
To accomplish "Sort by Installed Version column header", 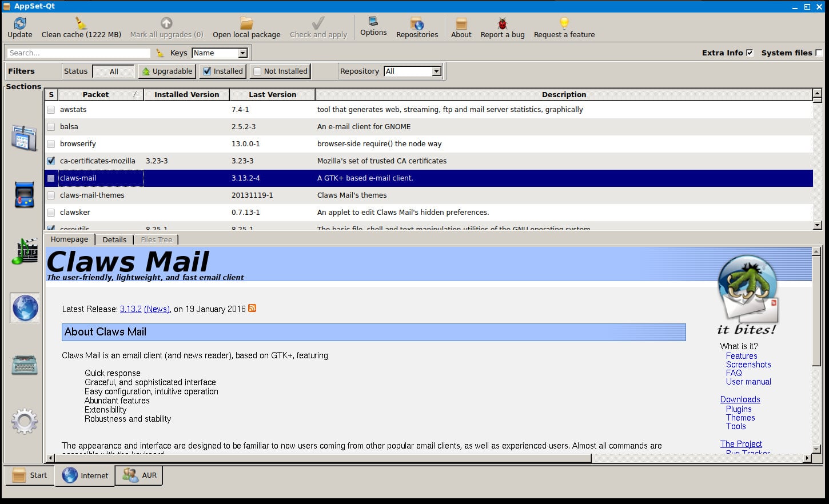I will 186,94.
